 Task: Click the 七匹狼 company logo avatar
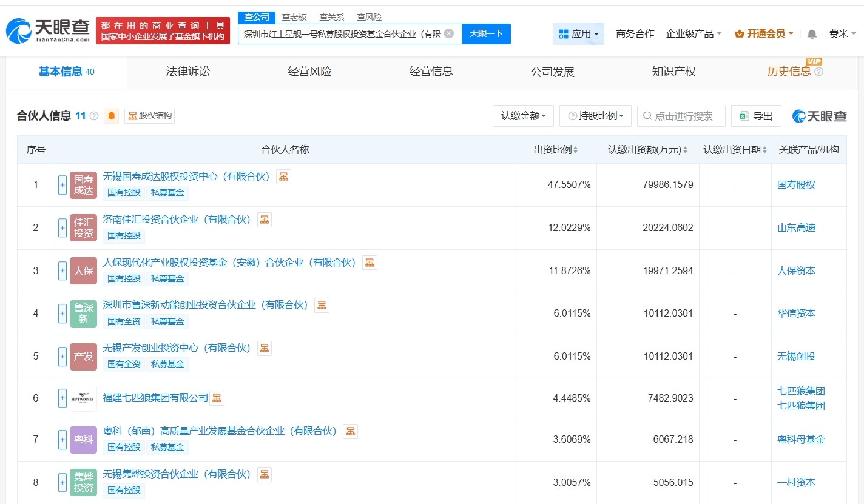click(x=83, y=398)
